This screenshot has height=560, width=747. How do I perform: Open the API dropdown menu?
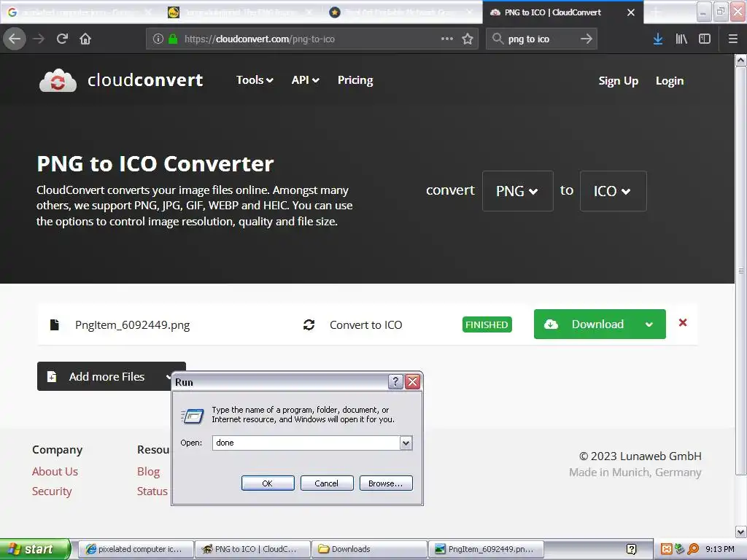click(x=305, y=80)
